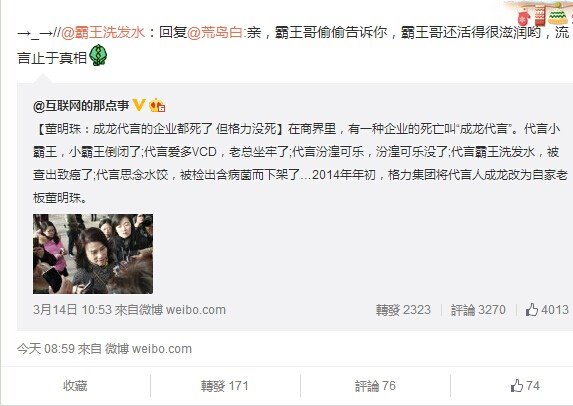Open the 評論 76 comments
The image size is (573, 406).
coord(375,386)
